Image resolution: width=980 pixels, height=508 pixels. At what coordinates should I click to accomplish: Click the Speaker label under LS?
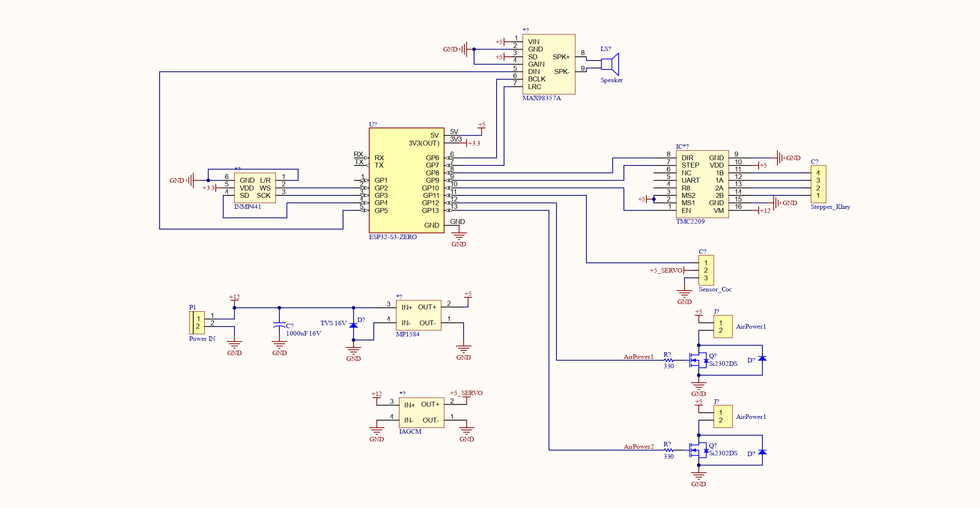click(x=611, y=80)
